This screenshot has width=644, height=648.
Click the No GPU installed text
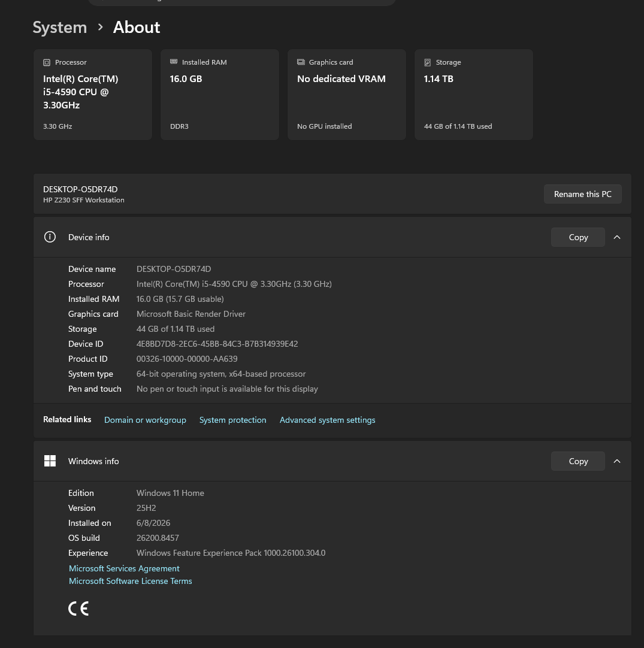click(325, 126)
